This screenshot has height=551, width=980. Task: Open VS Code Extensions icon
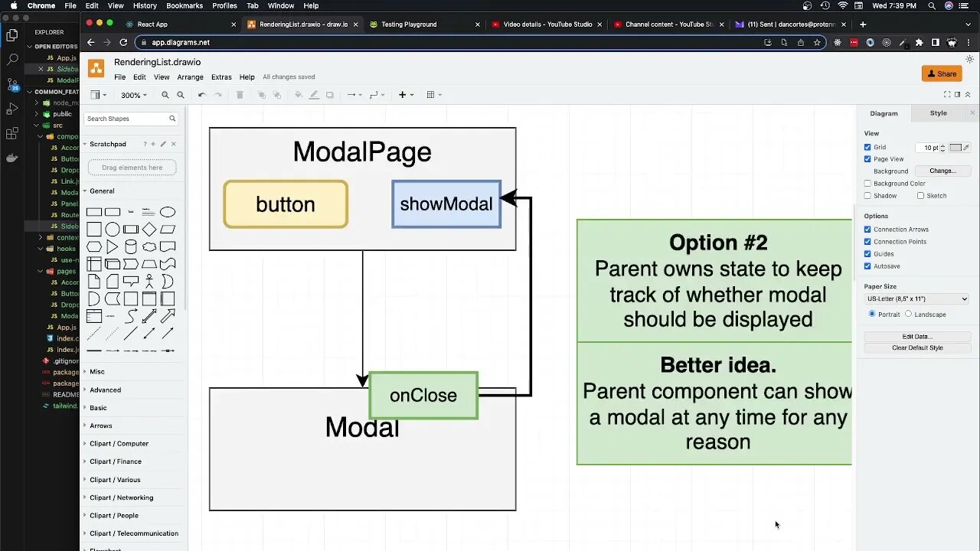pyautogui.click(x=11, y=133)
